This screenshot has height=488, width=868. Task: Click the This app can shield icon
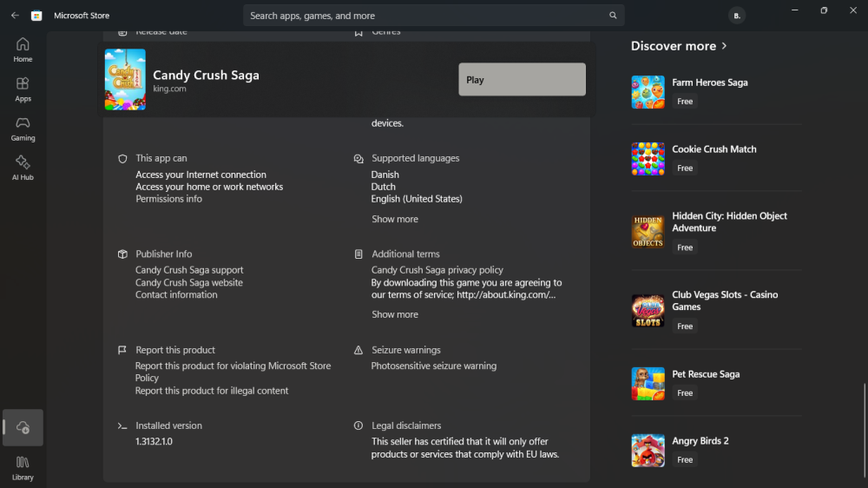(122, 158)
